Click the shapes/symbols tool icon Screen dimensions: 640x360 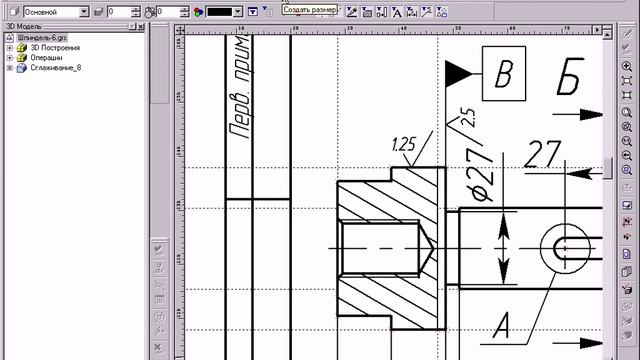point(442,12)
